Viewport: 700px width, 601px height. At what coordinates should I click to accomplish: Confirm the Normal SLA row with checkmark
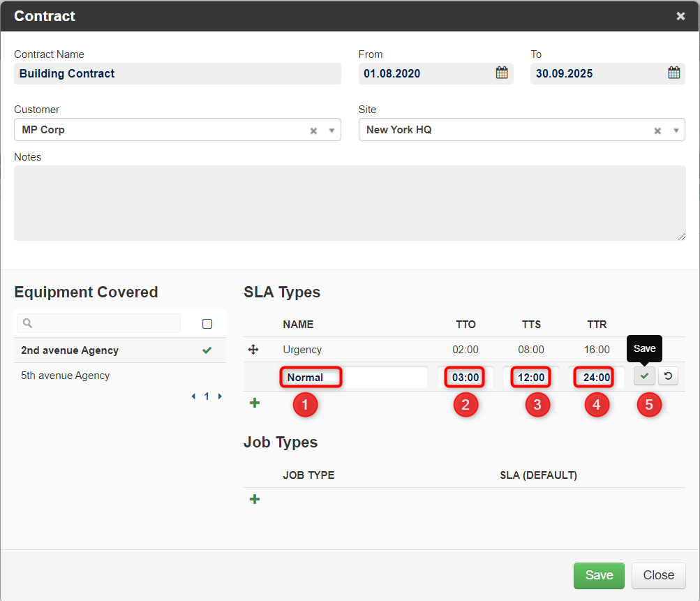pos(644,376)
